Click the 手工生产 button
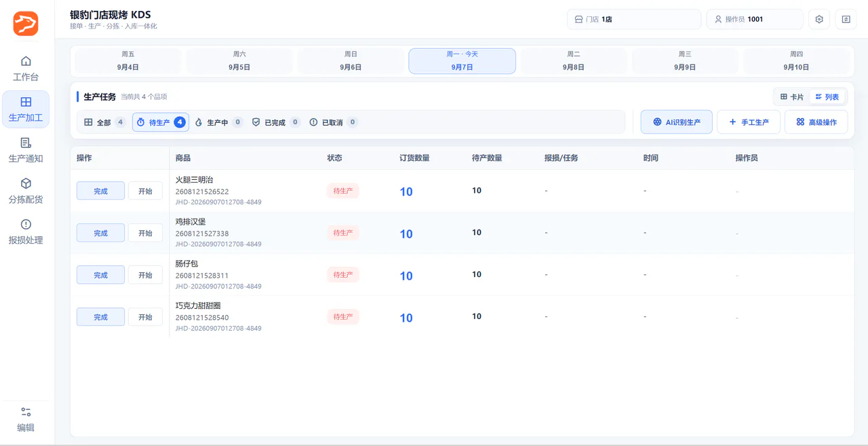868x446 pixels. [x=749, y=122]
